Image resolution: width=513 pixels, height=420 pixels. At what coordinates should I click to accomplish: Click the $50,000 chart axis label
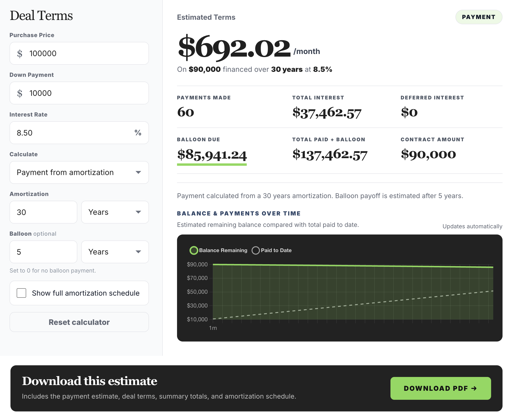pos(197,292)
